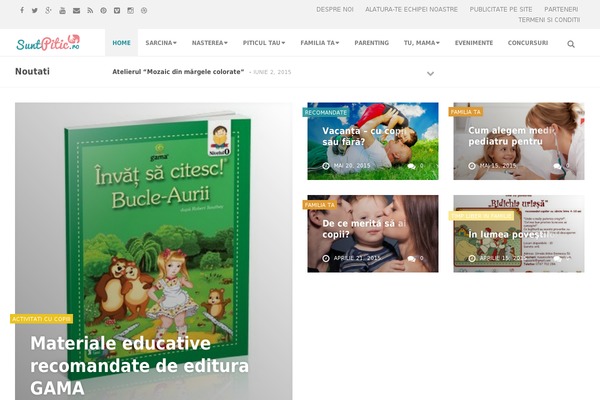Open the Dribbble social icon
600x400 pixels.
click(x=144, y=11)
